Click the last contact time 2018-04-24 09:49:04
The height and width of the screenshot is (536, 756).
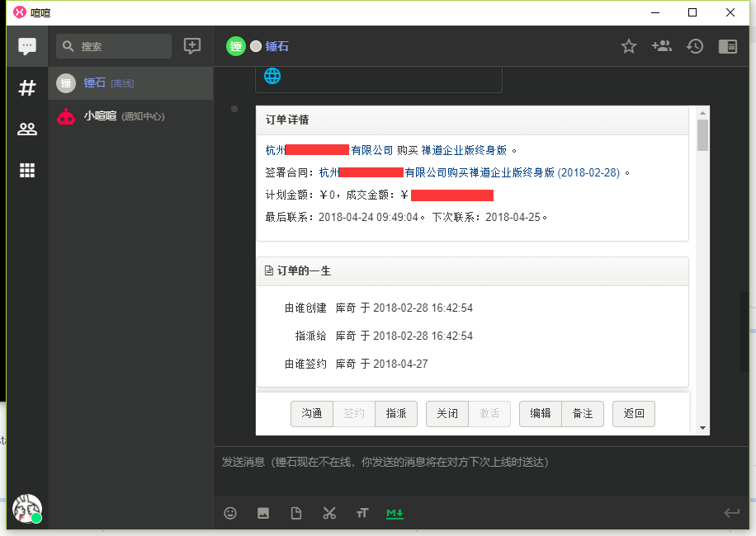coord(368,217)
